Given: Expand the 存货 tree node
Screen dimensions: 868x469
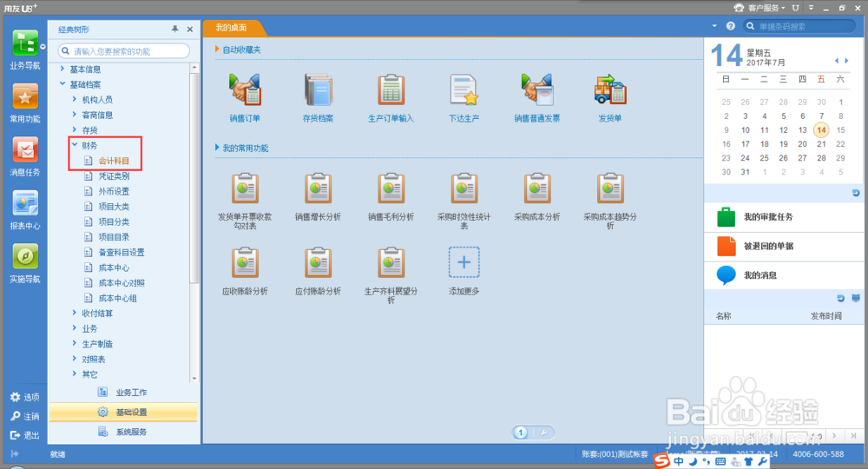Looking at the screenshot, I should tap(75, 129).
